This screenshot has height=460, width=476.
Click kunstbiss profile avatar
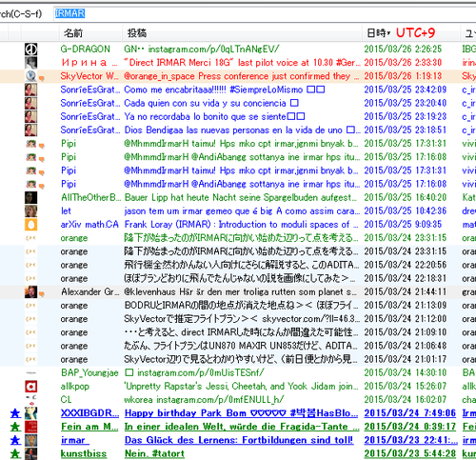coord(30,453)
